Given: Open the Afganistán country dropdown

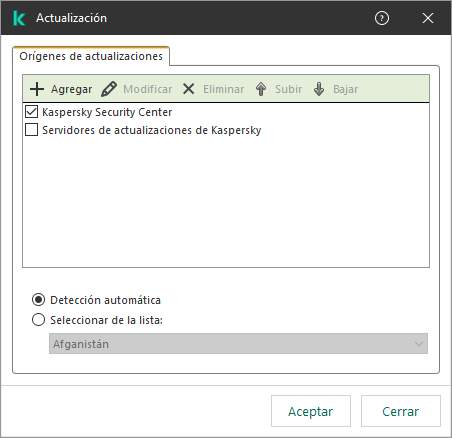Looking at the screenshot, I should (238, 344).
